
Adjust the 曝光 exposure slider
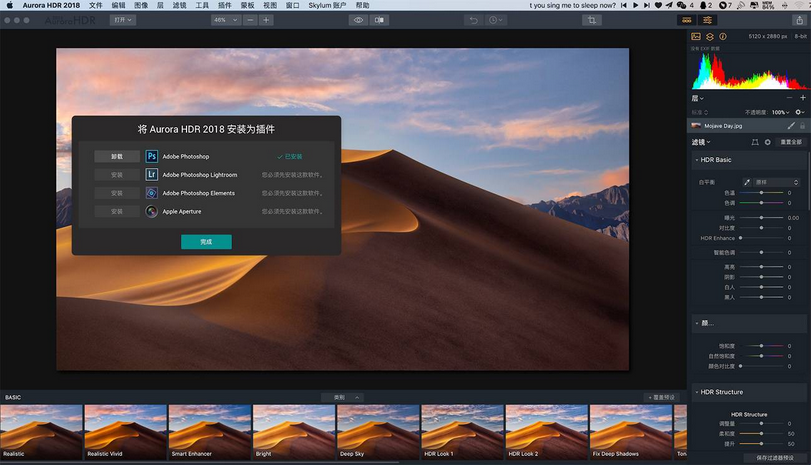[x=761, y=218]
